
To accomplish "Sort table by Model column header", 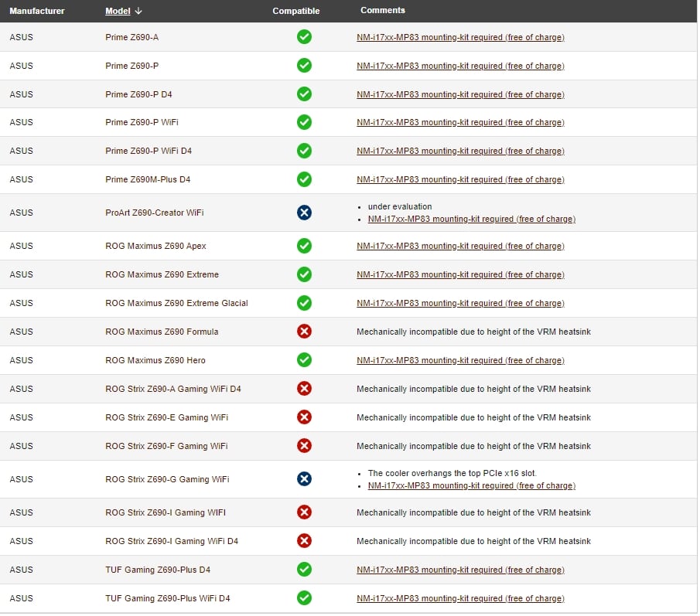I will point(118,11).
